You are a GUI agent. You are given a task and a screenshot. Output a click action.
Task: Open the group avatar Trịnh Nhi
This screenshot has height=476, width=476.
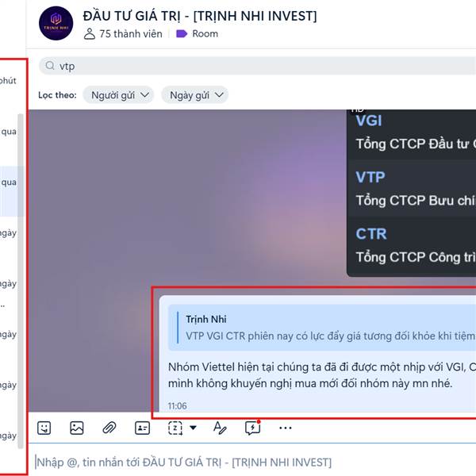point(56,23)
